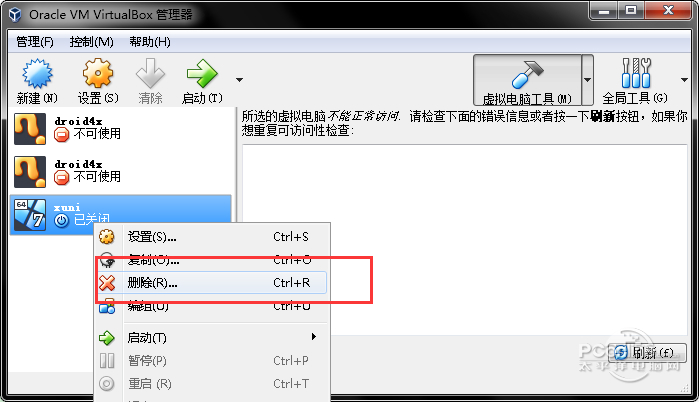The width and height of the screenshot is (699, 402).
Task: Expand the dropdown arrow next to Start (启动)
Action: coord(239,80)
